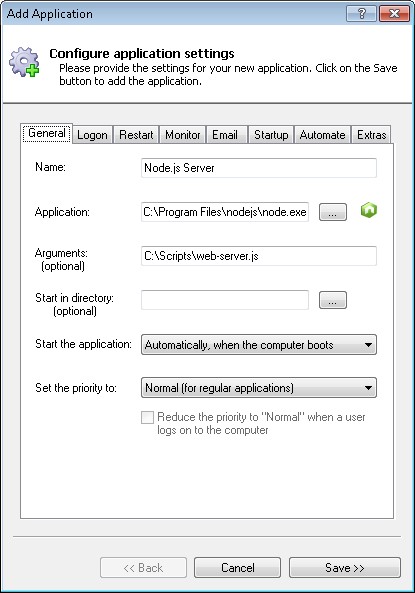
Task: Open the Monitor tab
Action: [x=183, y=135]
